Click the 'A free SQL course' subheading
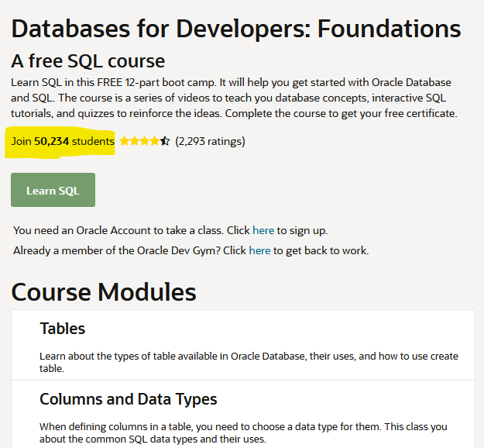Image resolution: width=484 pixels, height=448 pixels. click(x=88, y=61)
